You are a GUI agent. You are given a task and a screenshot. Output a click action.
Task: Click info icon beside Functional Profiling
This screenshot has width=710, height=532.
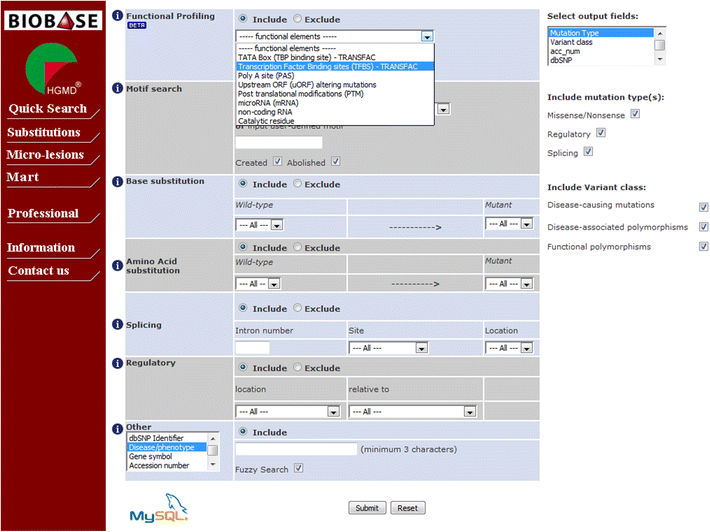[x=118, y=16]
